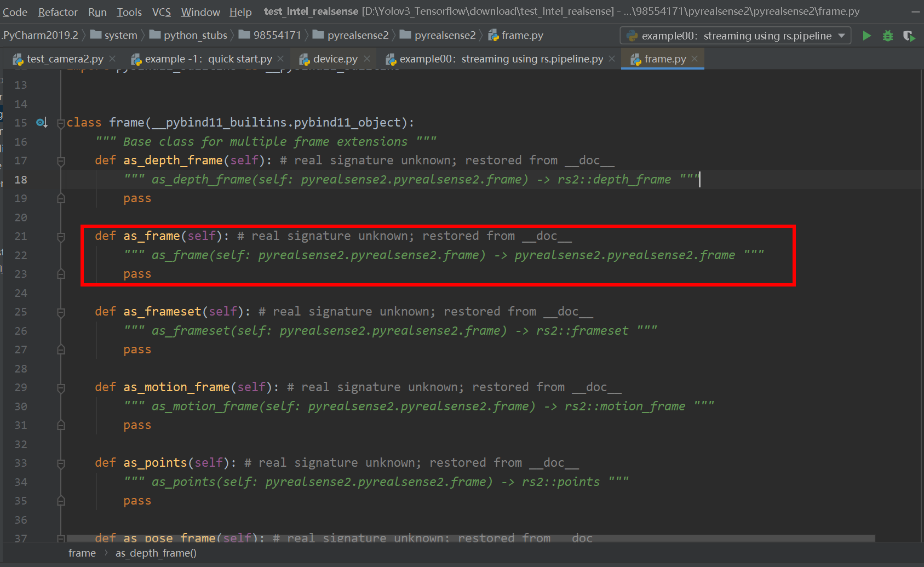Start debugging using the bug icon
924x567 pixels.
tap(887, 35)
